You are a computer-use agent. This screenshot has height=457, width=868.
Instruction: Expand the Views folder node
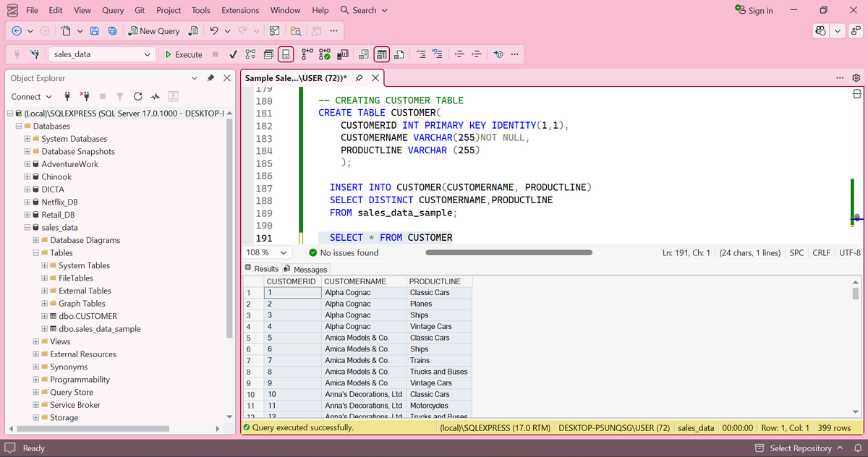pos(36,341)
